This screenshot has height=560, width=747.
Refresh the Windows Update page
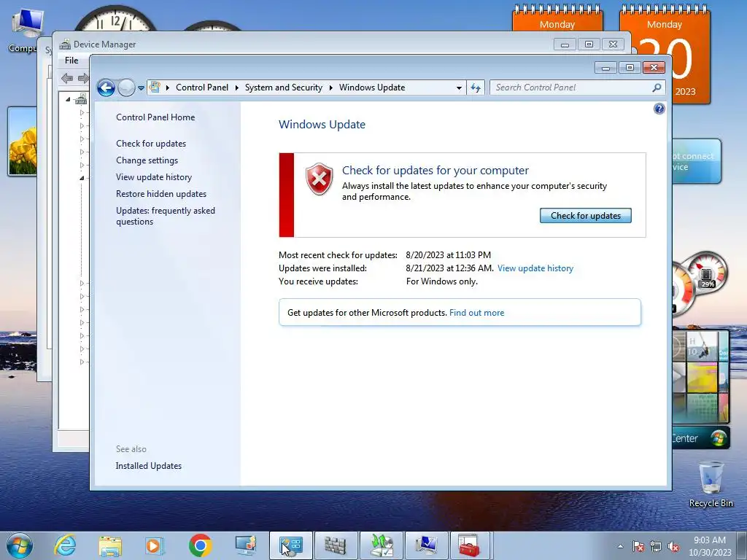(x=476, y=87)
